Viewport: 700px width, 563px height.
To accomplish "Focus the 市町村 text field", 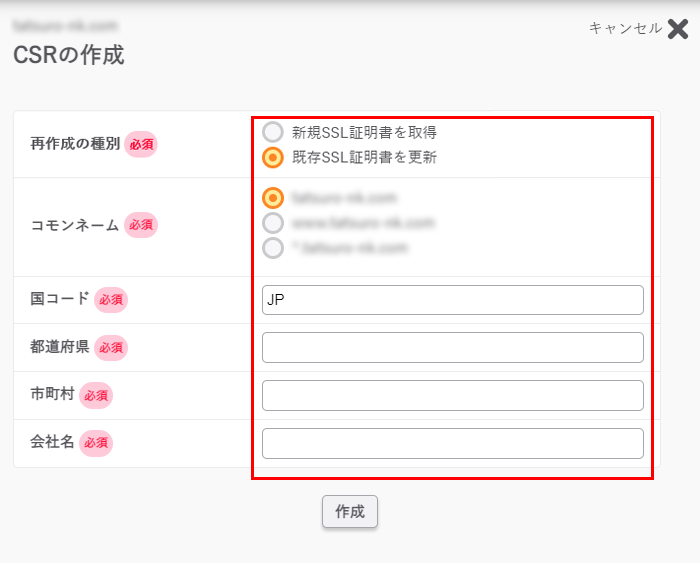I will [452, 395].
